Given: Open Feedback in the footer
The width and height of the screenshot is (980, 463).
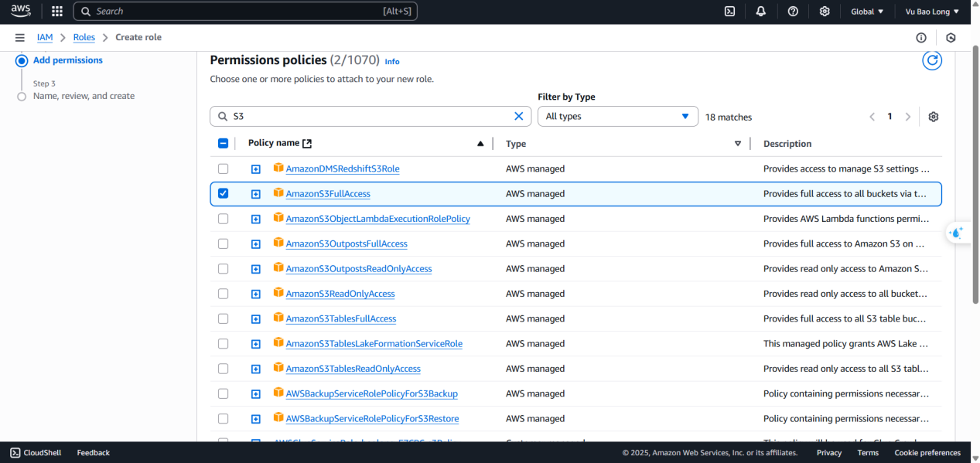Looking at the screenshot, I should (x=94, y=453).
